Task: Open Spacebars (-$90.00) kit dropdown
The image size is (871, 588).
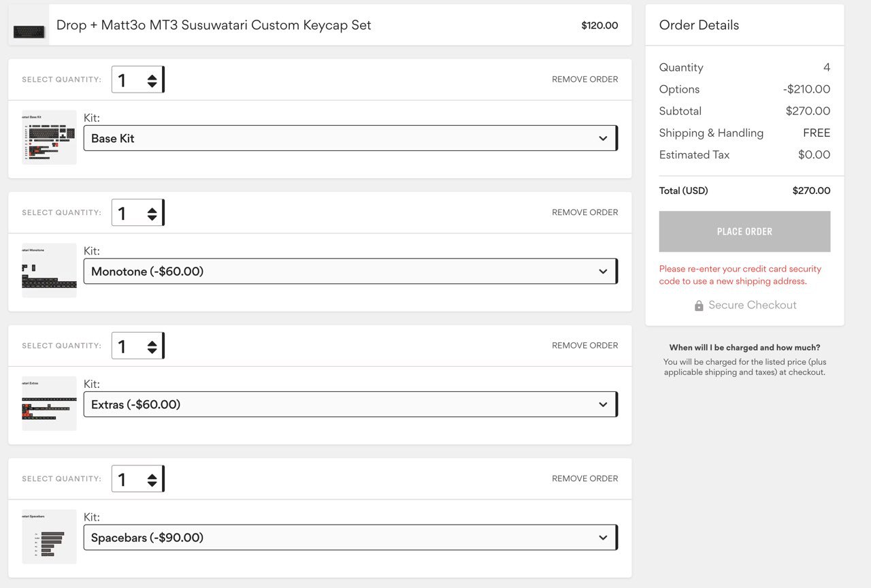Action: point(350,538)
